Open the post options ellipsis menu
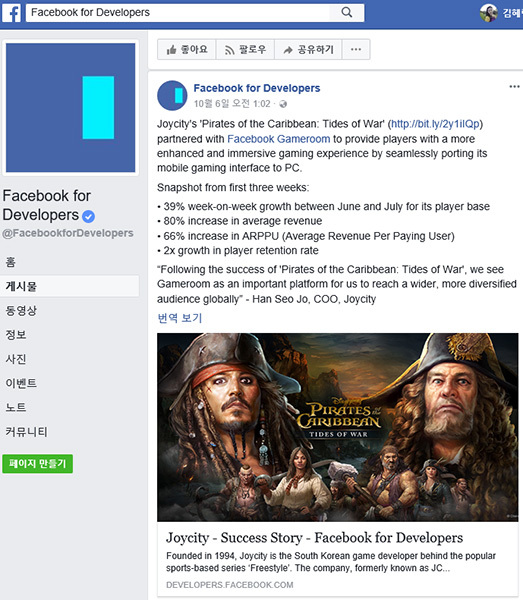Viewport: 523px width, 600px height. (x=514, y=86)
